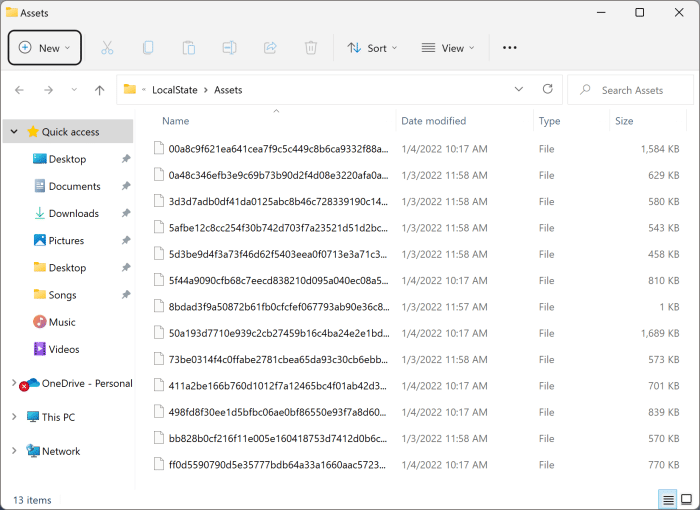Sort by the Type column header
This screenshot has height=510, width=700.
(549, 121)
